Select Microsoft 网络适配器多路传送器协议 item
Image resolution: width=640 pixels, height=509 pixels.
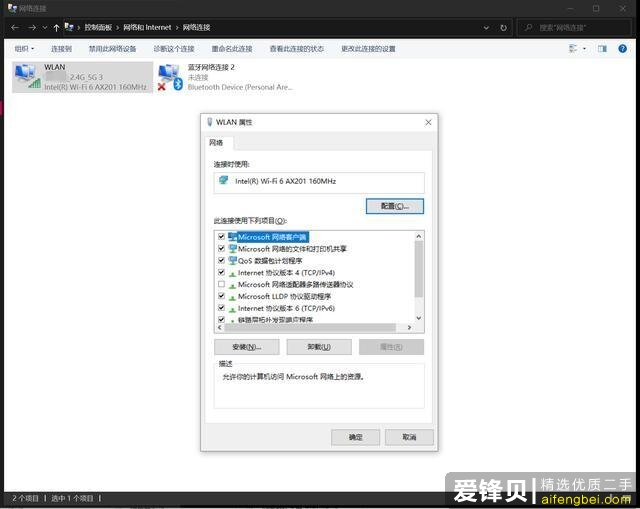pyautogui.click(x=296, y=284)
